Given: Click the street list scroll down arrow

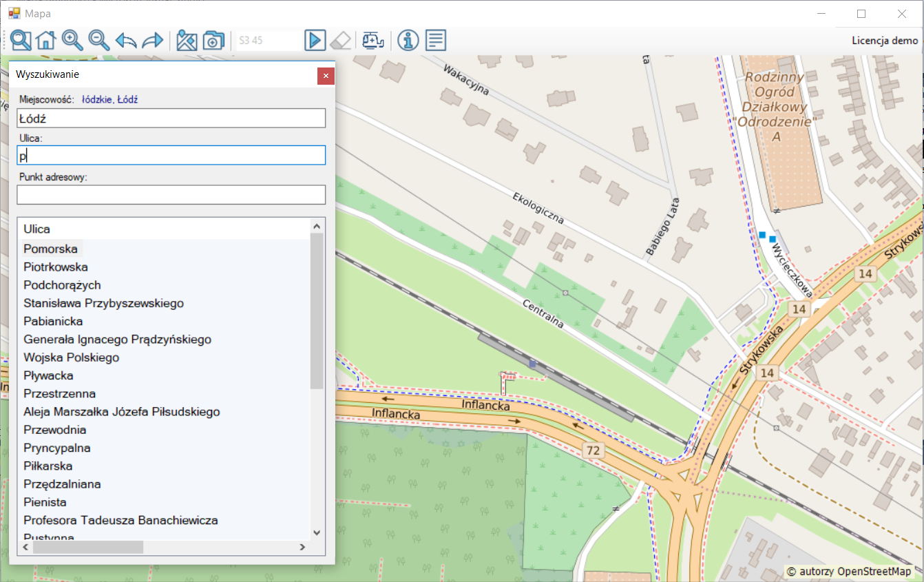Looking at the screenshot, I should point(317,532).
